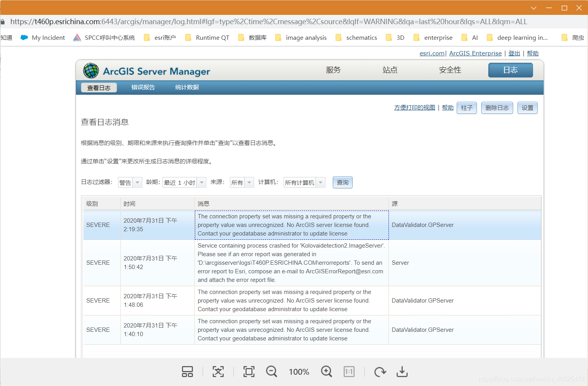This screenshot has width=588, height=386.
Task: Click the window dropdown chevron in title bar
Action: 534,8
